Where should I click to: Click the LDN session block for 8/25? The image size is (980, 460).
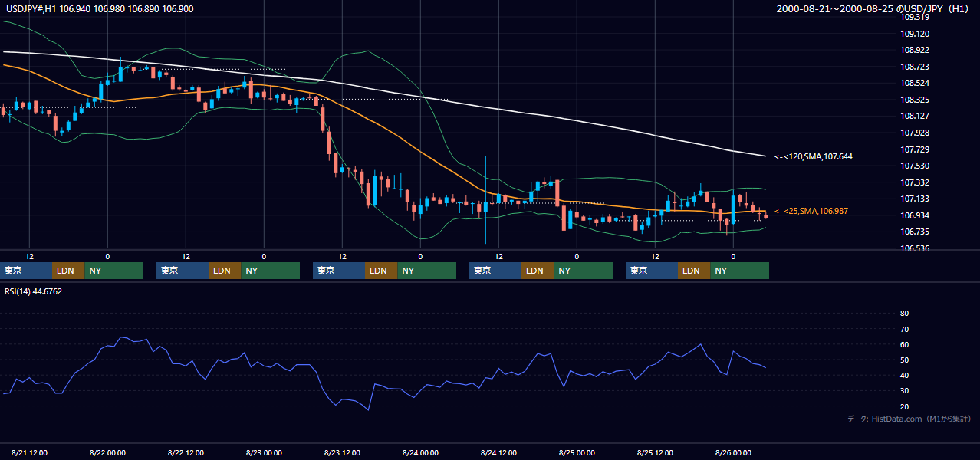pyautogui.click(x=694, y=271)
